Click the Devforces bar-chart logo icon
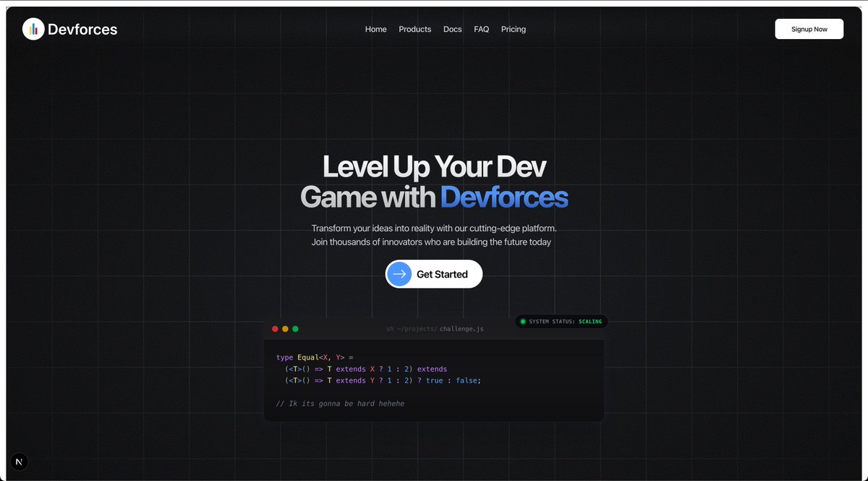The height and width of the screenshot is (481, 868). [x=33, y=29]
